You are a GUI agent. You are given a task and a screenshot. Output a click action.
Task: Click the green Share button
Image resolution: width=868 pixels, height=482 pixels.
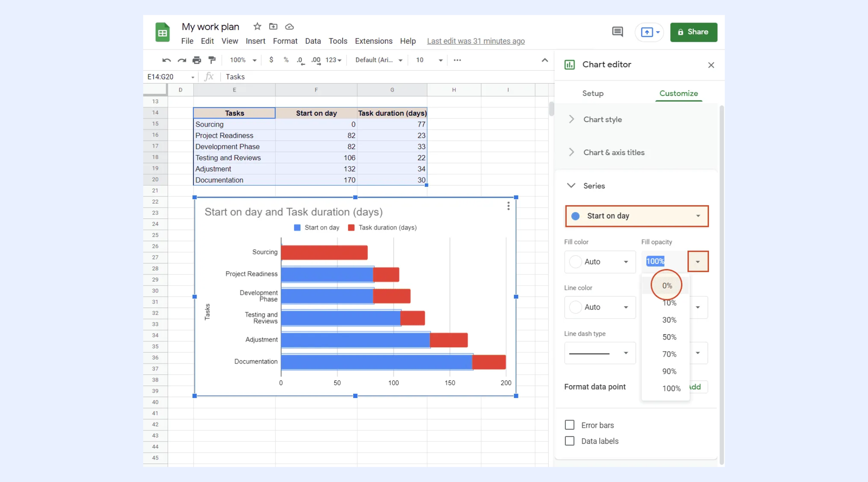[694, 32]
